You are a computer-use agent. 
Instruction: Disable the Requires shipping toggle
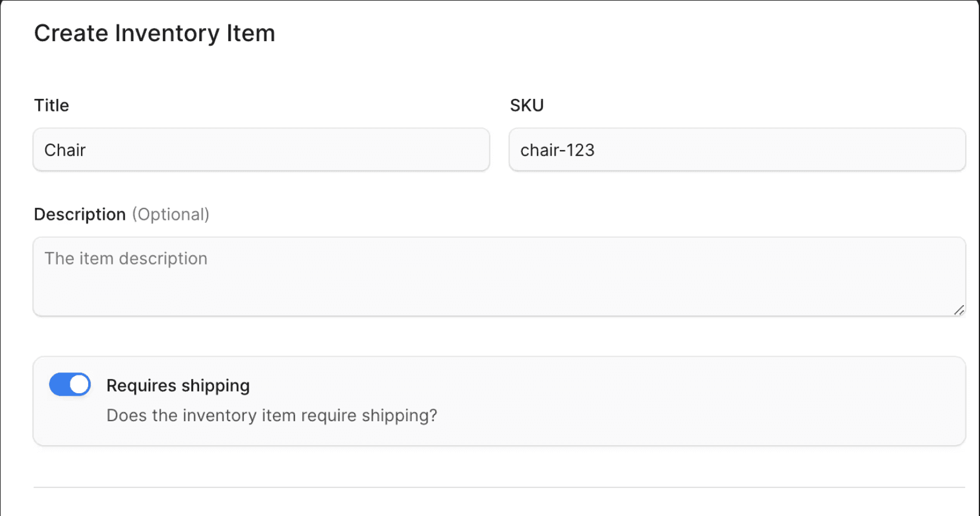coord(70,385)
